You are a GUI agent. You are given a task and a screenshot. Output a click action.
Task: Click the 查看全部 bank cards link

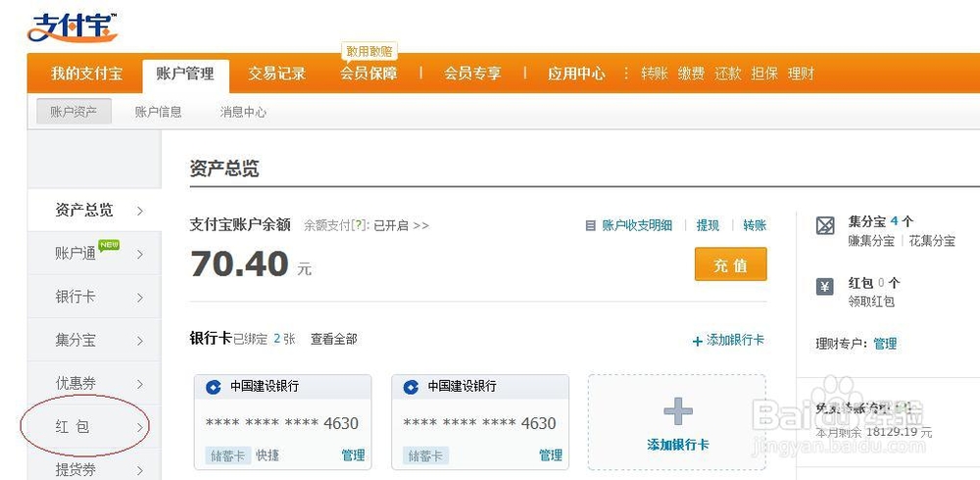333,339
